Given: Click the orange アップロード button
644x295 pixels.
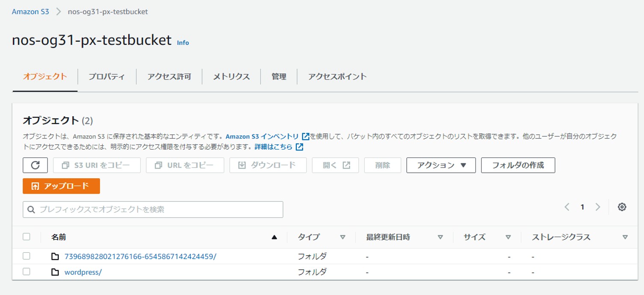Looking at the screenshot, I should 61,186.
